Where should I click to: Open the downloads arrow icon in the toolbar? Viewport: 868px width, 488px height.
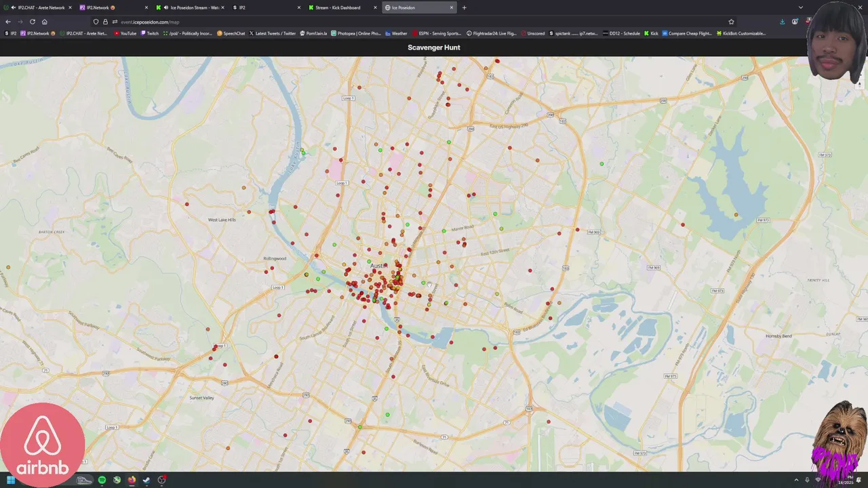[782, 22]
